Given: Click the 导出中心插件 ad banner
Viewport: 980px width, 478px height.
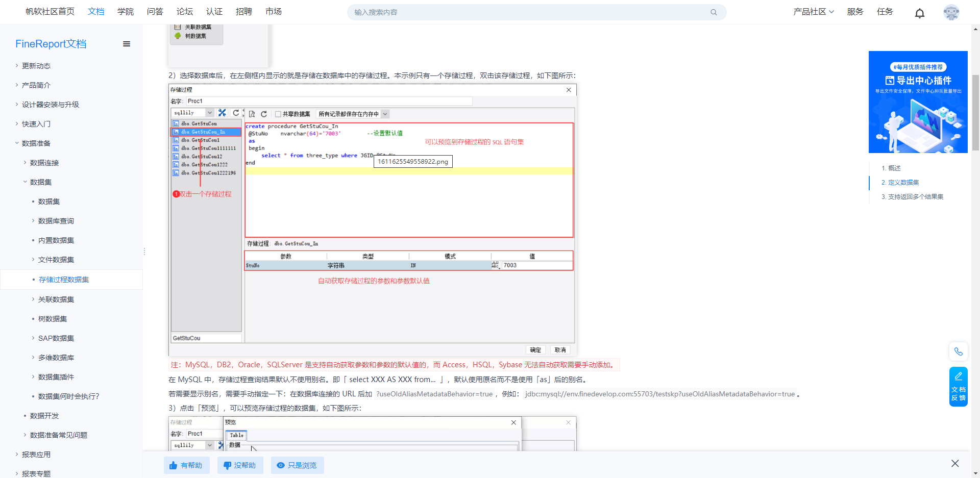Looking at the screenshot, I should (918, 102).
